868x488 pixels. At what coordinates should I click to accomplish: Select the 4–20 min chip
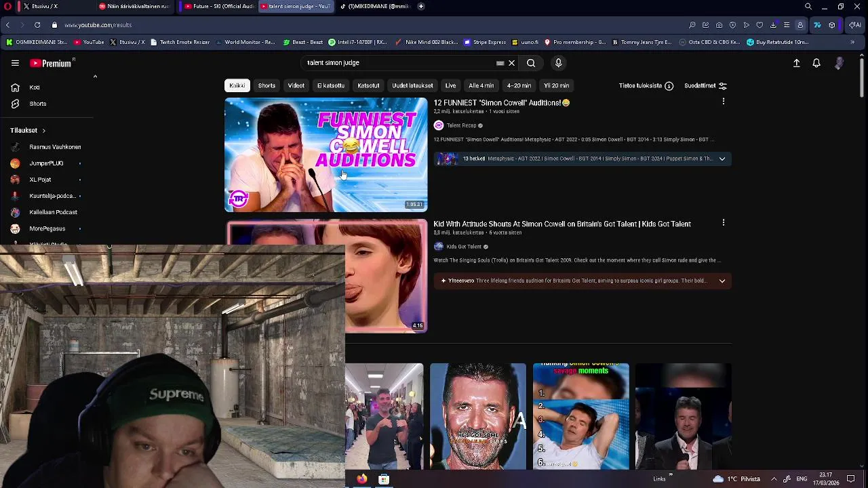(x=519, y=85)
